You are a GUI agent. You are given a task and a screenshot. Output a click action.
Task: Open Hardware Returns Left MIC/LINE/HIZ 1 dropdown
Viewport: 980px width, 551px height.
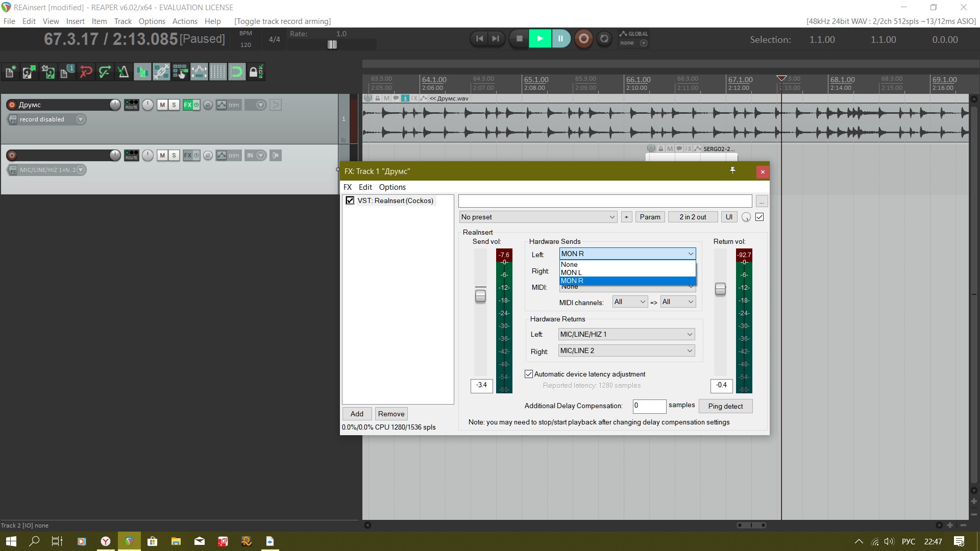[626, 334]
